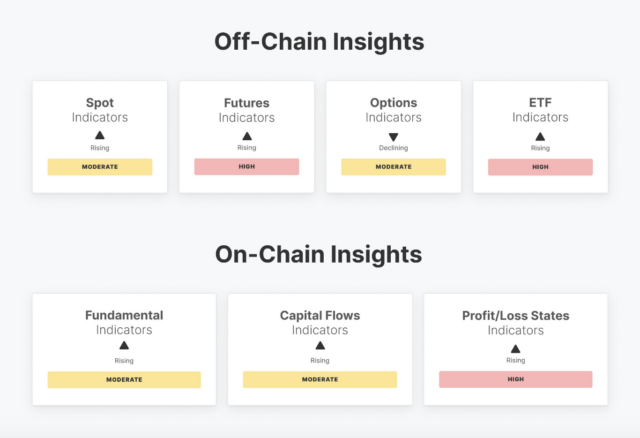This screenshot has height=438, width=640.
Task: Click the MODERATE badge under Options Indicators
Action: [x=393, y=167]
